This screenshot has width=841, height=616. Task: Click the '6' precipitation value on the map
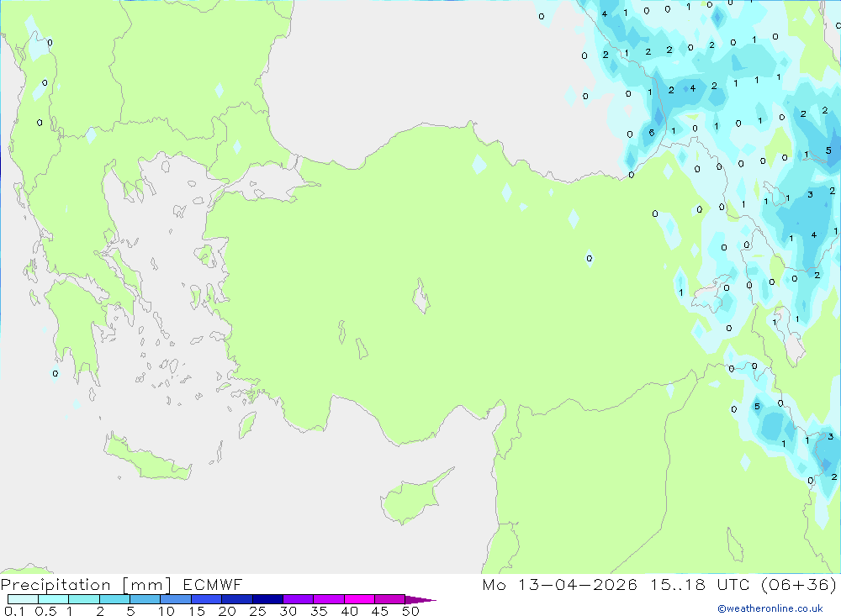coord(652,133)
